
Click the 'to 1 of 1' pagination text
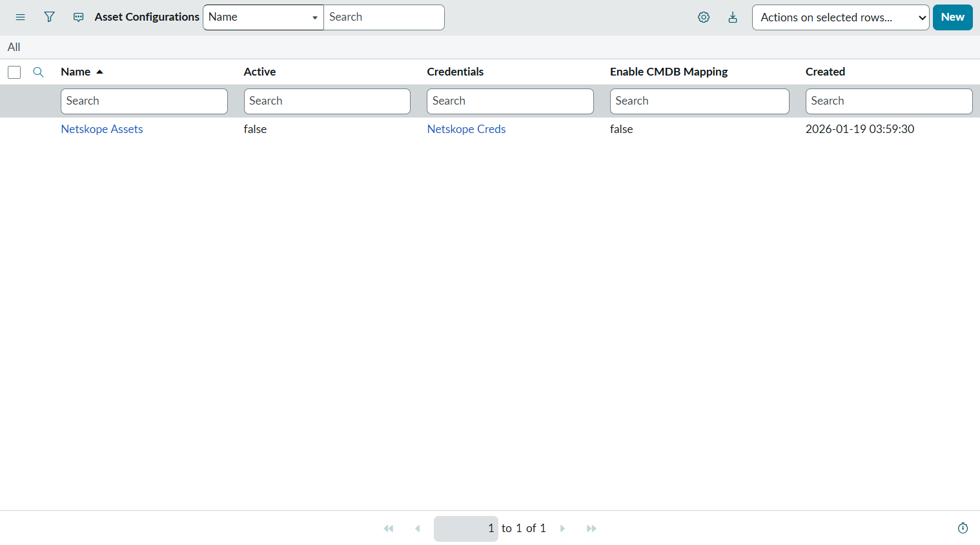(x=524, y=528)
